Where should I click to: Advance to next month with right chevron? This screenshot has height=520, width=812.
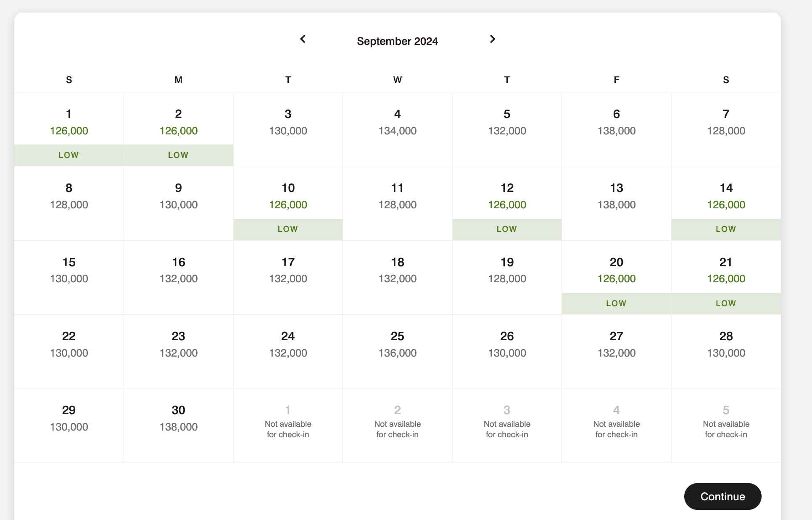pyautogui.click(x=493, y=39)
